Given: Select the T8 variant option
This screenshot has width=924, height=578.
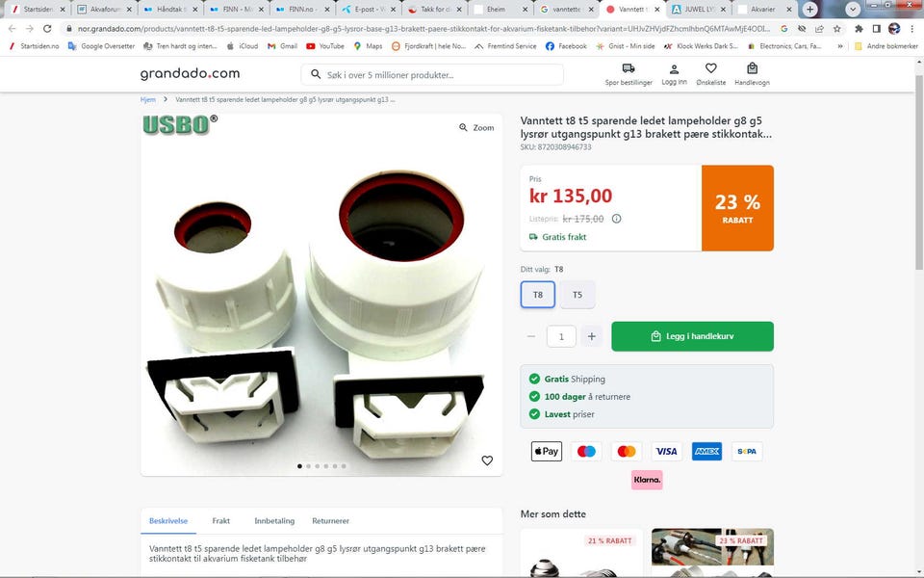Looking at the screenshot, I should (537, 295).
